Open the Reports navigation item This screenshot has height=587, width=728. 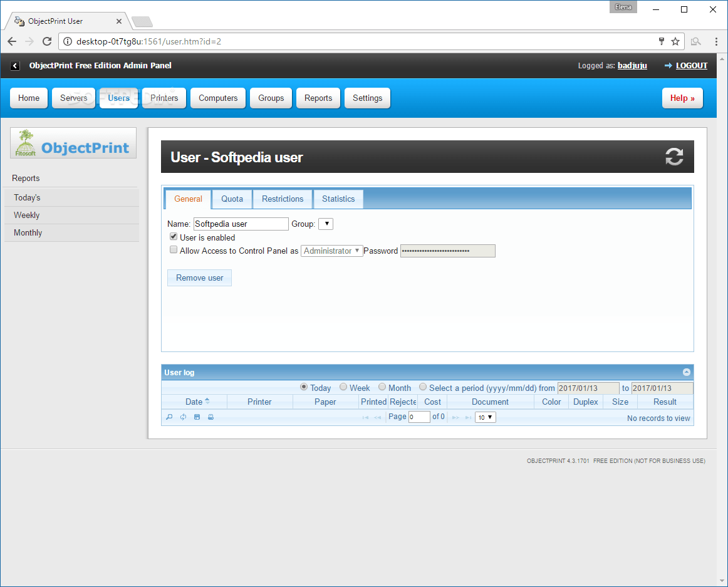(318, 98)
